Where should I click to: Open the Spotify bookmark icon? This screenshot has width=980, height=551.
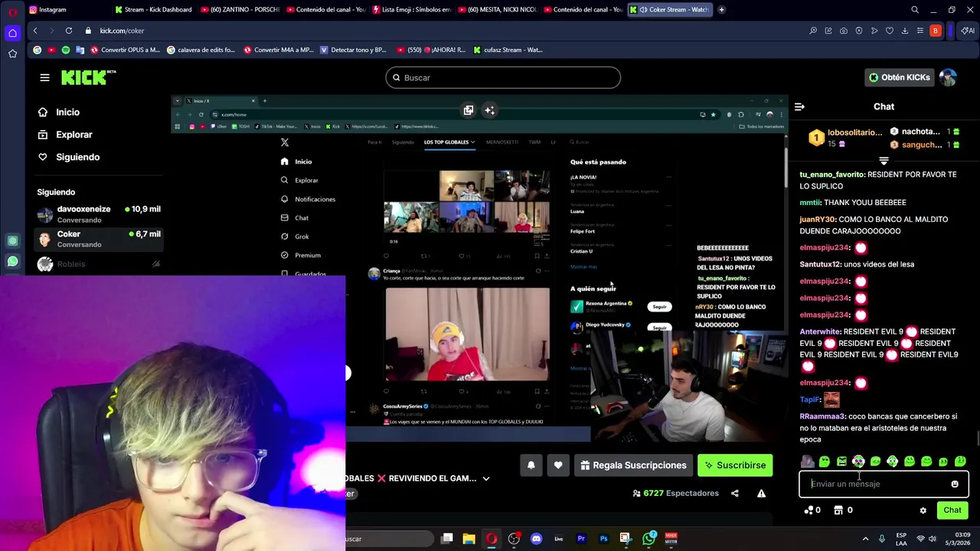click(66, 50)
